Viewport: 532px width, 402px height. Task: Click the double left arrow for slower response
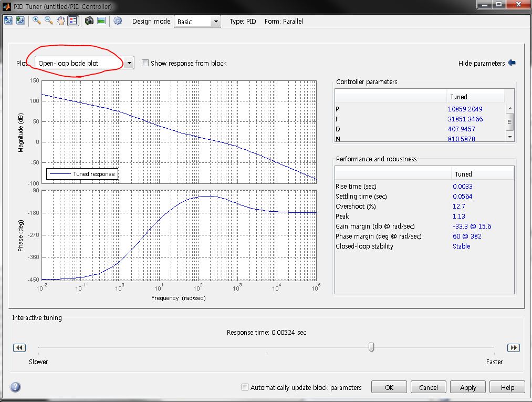point(19,348)
